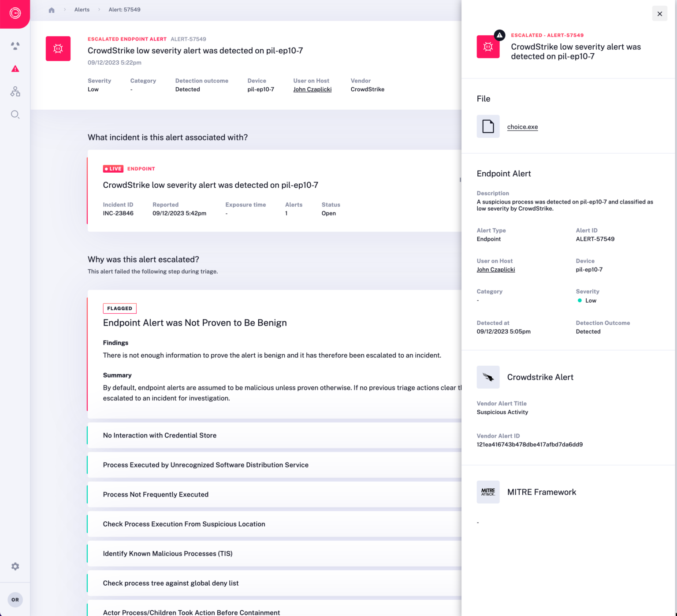Click the file icon beside choice.exe
Image resolution: width=677 pixels, height=616 pixels.
click(488, 126)
